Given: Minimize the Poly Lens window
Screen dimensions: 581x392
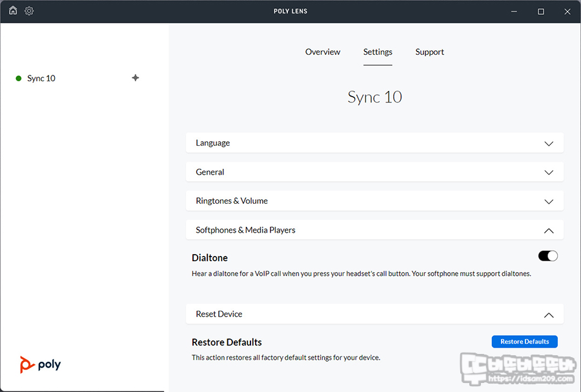Looking at the screenshot, I should 514,12.
